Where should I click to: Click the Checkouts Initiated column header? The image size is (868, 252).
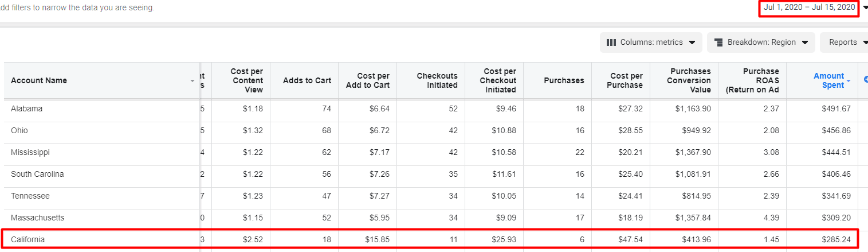click(437, 80)
